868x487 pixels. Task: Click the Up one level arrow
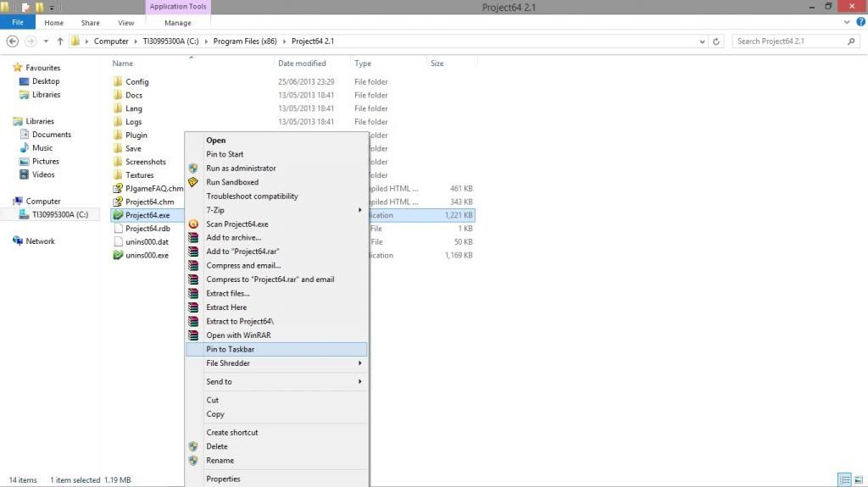[x=60, y=41]
